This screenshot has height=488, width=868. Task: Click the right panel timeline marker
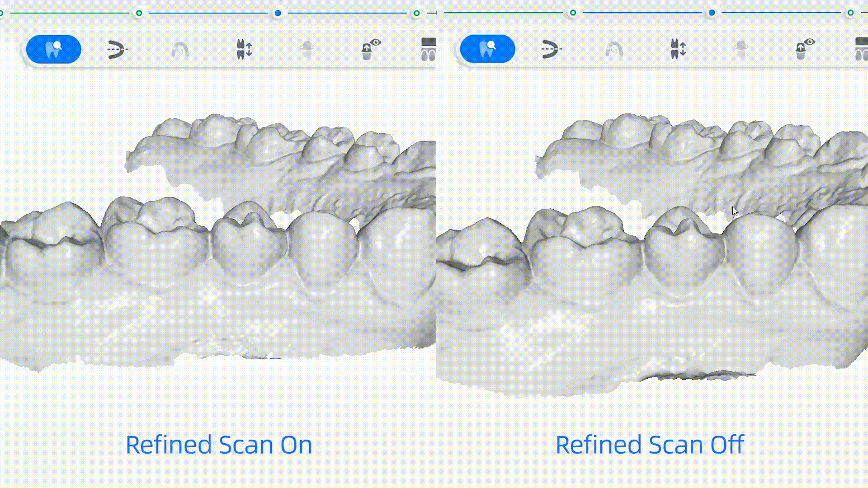point(711,13)
